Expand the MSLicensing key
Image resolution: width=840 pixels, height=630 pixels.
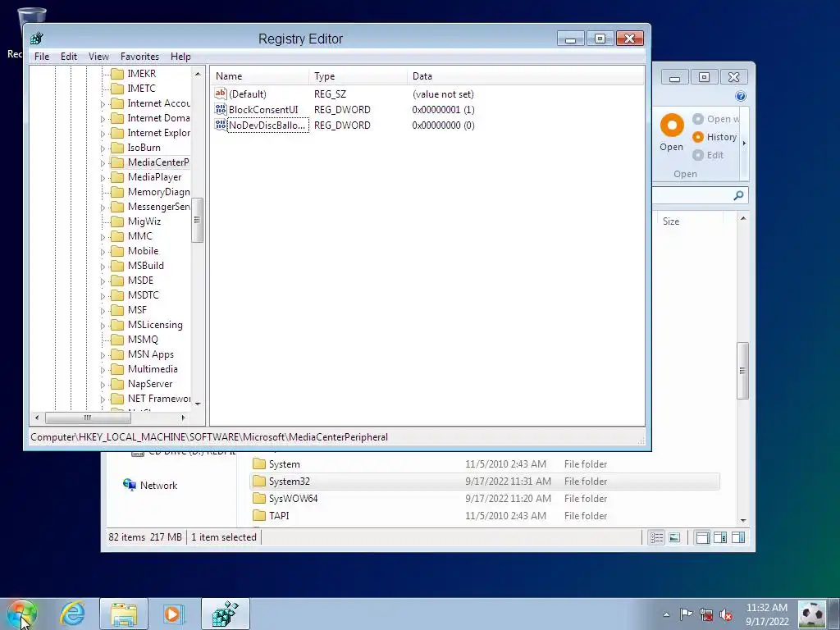point(103,325)
